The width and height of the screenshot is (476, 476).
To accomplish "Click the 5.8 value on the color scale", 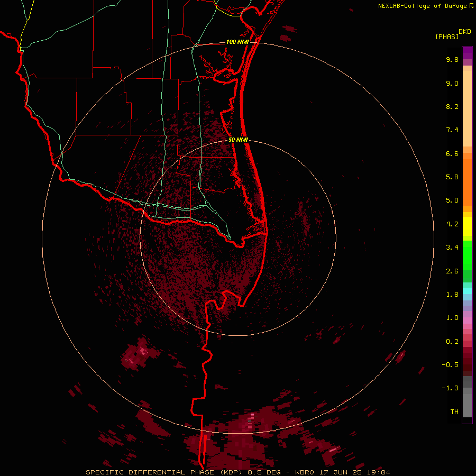I will click(452, 177).
